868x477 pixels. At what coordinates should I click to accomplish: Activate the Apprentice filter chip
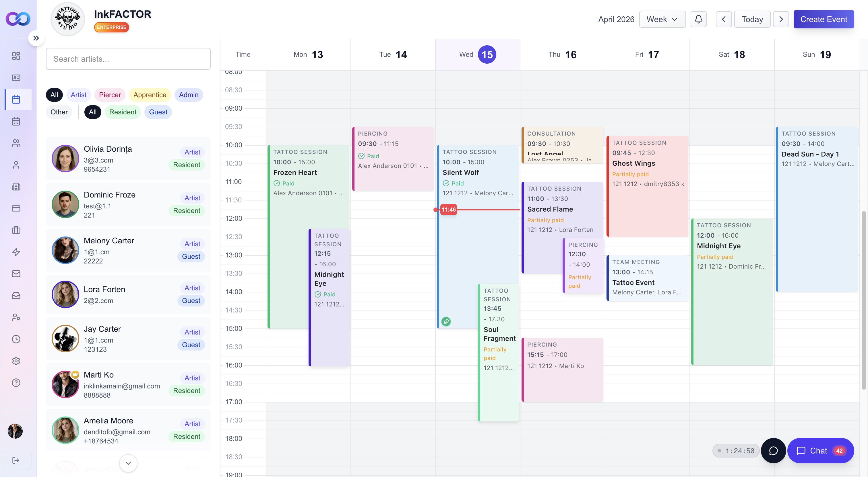pos(150,95)
